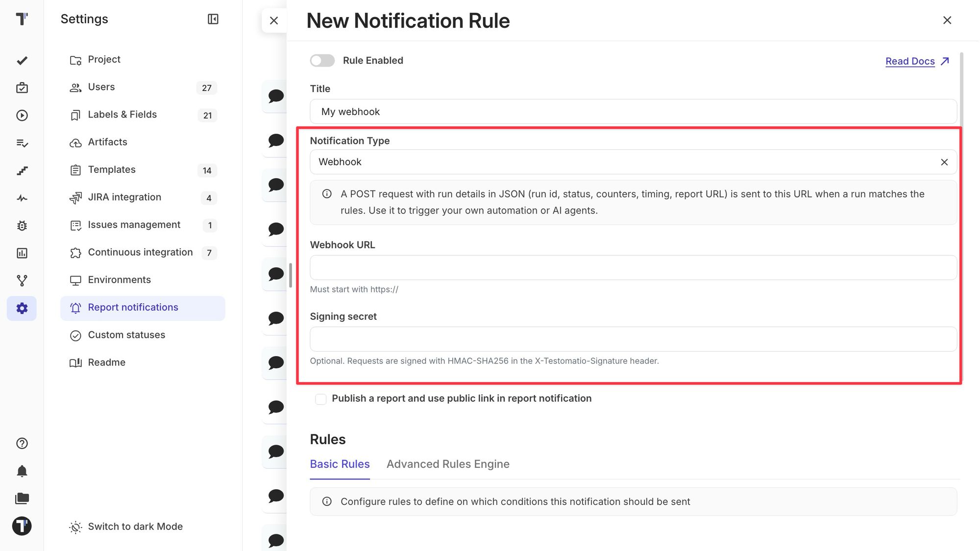Screen dimensions: 980x551
Task: Clear the Webhook notification type selection
Action: [x=944, y=162]
